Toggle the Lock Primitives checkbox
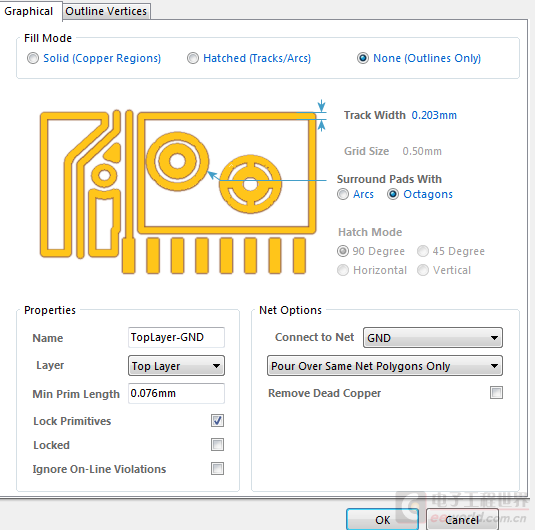The image size is (535, 530). click(217, 420)
